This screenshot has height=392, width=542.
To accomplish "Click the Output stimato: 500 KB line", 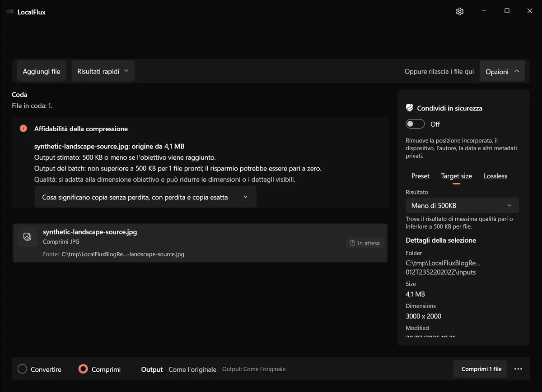I will 125,157.
